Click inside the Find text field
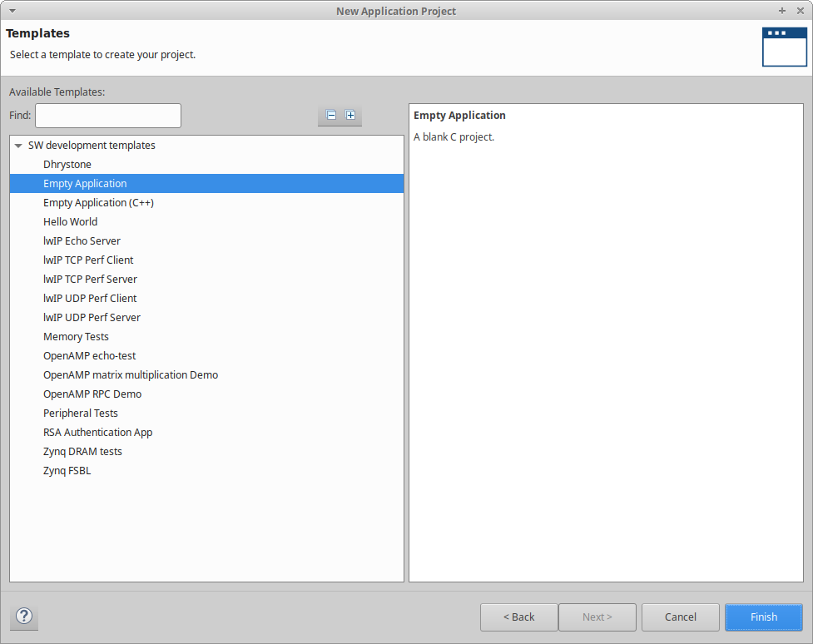This screenshot has height=644, width=813. pyautogui.click(x=107, y=116)
